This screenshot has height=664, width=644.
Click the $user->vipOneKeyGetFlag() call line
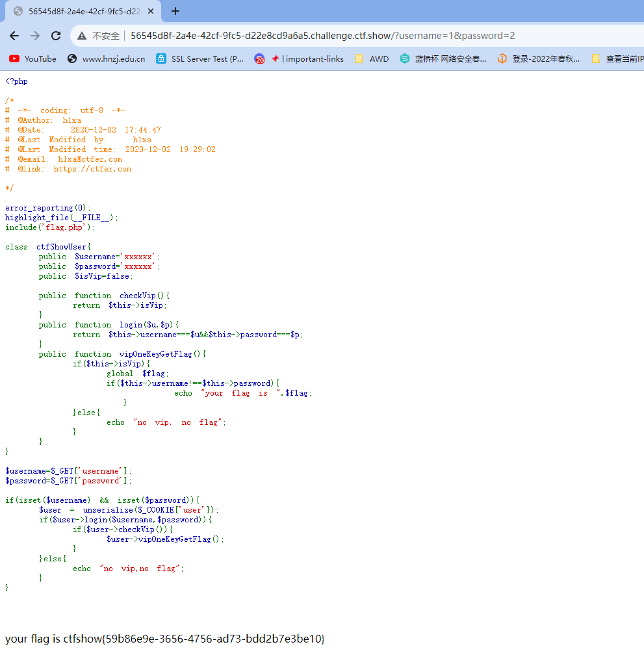coord(165,539)
